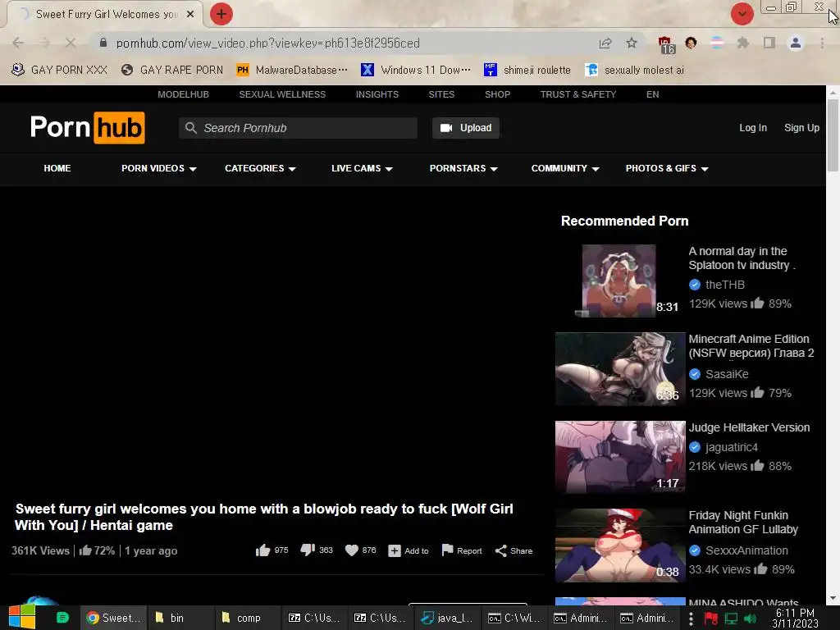Expand the CATEGORIES dropdown
Screen dimensions: 840x630
point(260,168)
